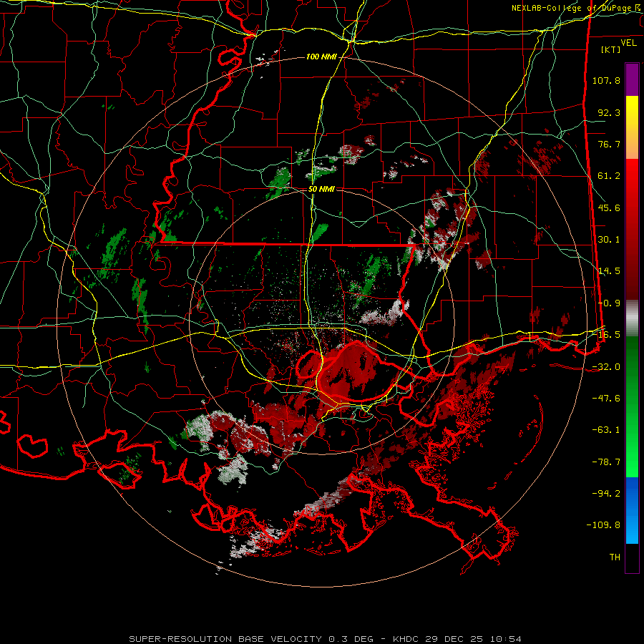Image resolution: width=644 pixels, height=644 pixels.
Task: Select the -109.8 value on velocity scale
Action: pos(603,525)
